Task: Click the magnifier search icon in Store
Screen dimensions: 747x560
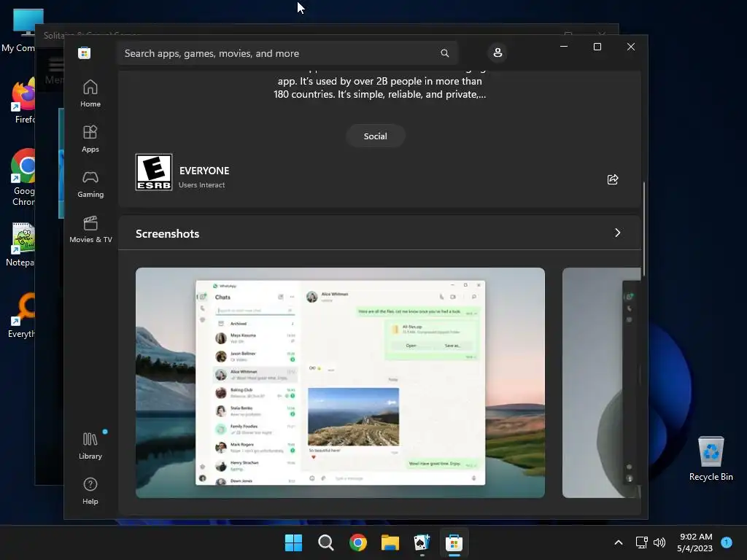Action: coord(444,53)
